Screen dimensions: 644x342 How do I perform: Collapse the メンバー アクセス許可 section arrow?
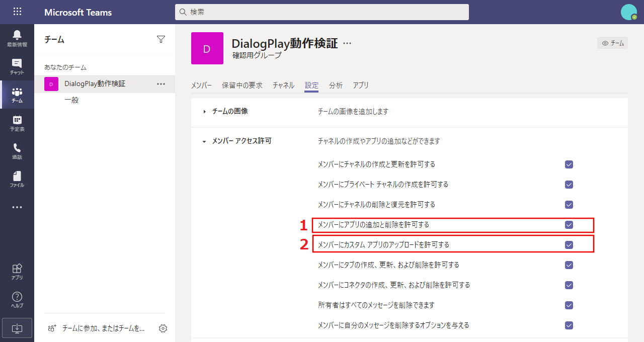[204, 142]
